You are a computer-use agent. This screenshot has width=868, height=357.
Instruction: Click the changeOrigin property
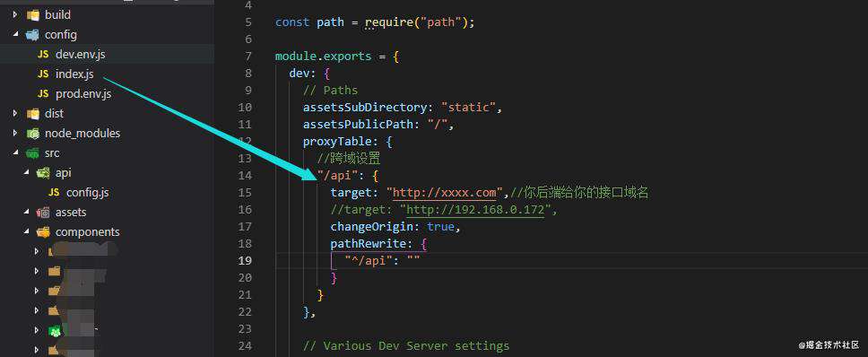[x=371, y=227]
